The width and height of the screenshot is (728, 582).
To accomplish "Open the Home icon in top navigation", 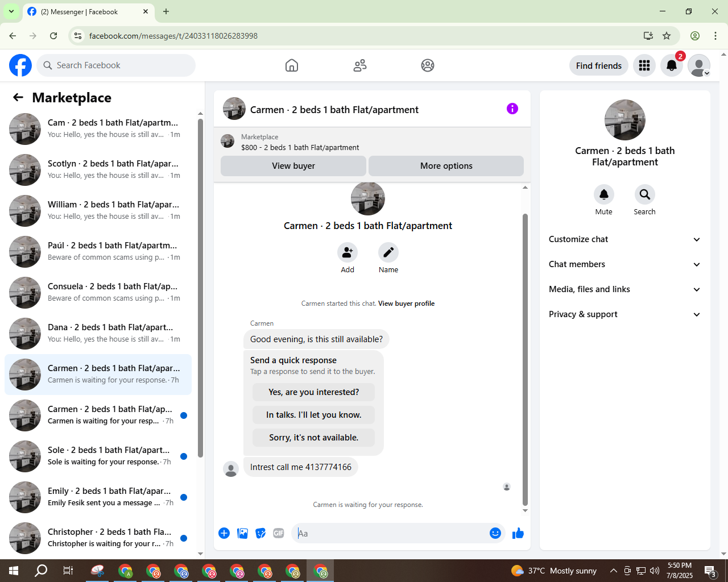I will [292, 65].
